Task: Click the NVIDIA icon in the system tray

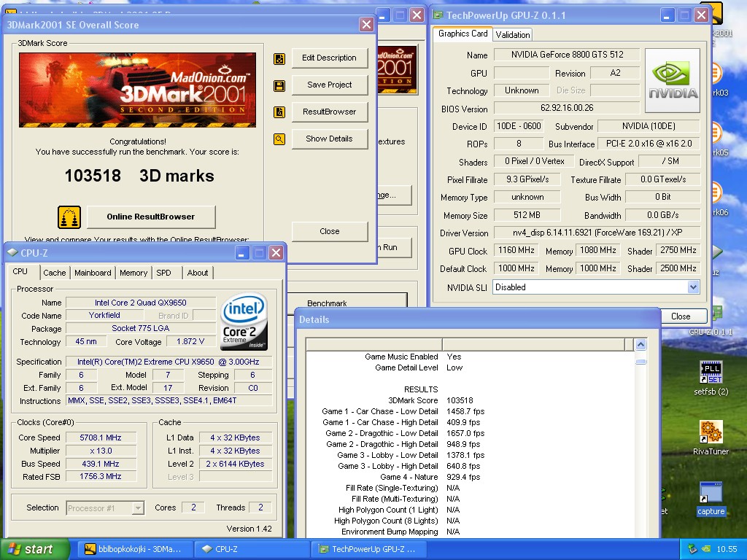Action: pyautogui.click(x=706, y=549)
